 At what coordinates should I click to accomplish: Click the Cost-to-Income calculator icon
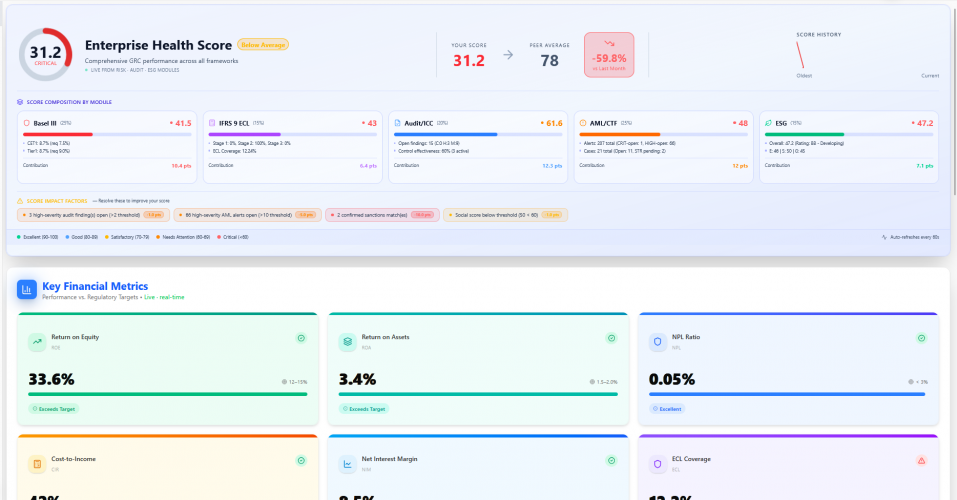coord(36,464)
